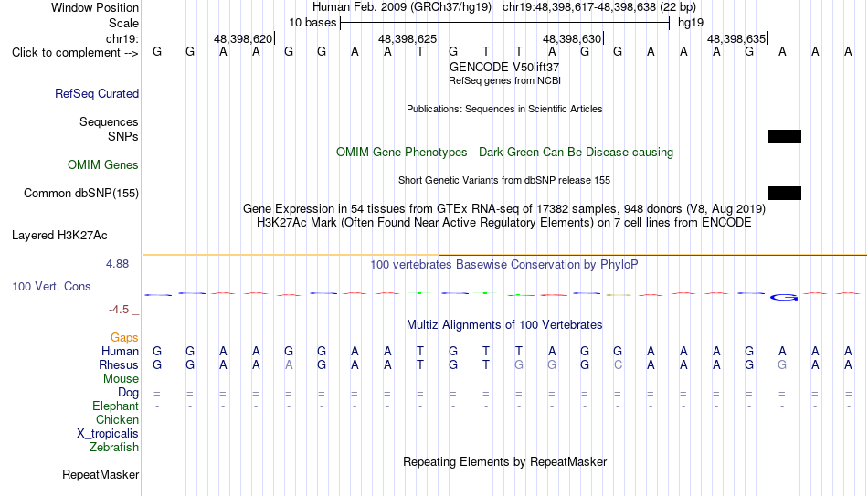This screenshot has width=868, height=496.
Task: Click the GTEx Gene Expression track title
Action: point(504,208)
